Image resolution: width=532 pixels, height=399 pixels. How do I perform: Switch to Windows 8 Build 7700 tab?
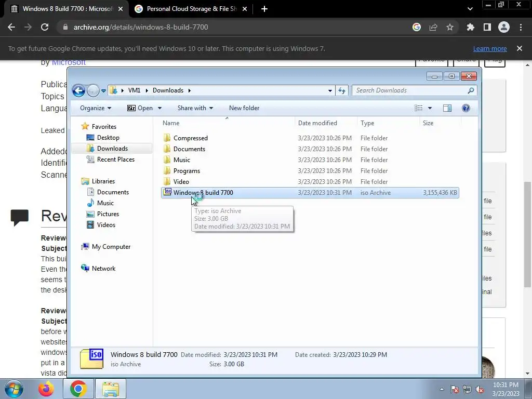point(67,9)
